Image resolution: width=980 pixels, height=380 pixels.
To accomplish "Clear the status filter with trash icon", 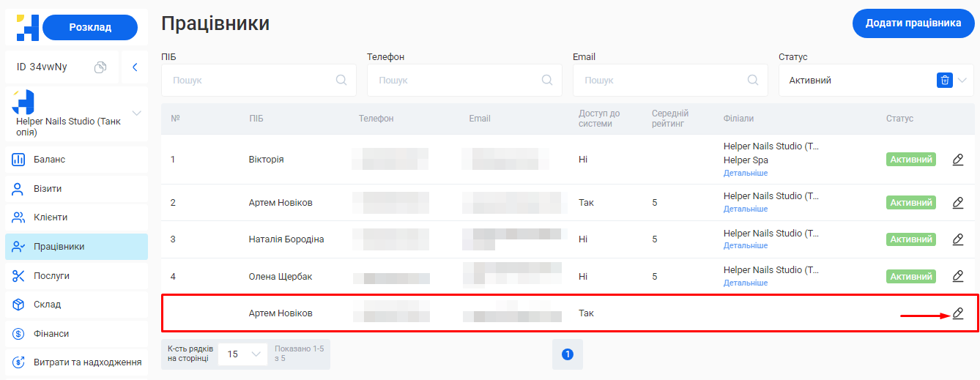I will (945, 81).
